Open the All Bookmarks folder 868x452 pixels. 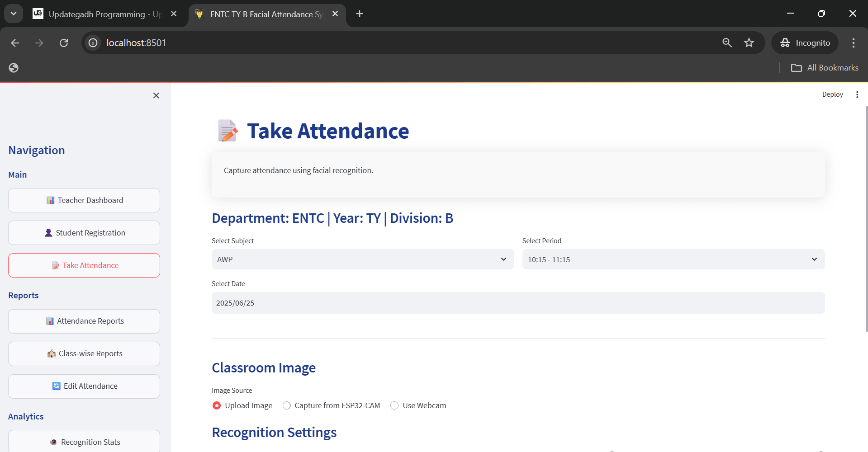tap(825, 68)
